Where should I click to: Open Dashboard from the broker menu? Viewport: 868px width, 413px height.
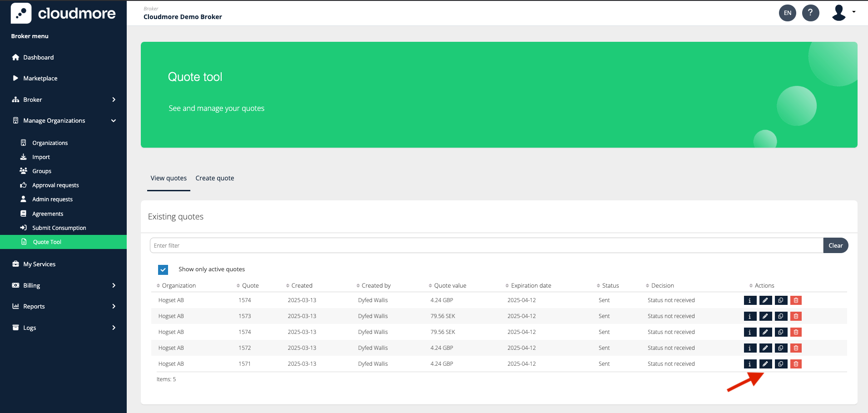(38, 57)
